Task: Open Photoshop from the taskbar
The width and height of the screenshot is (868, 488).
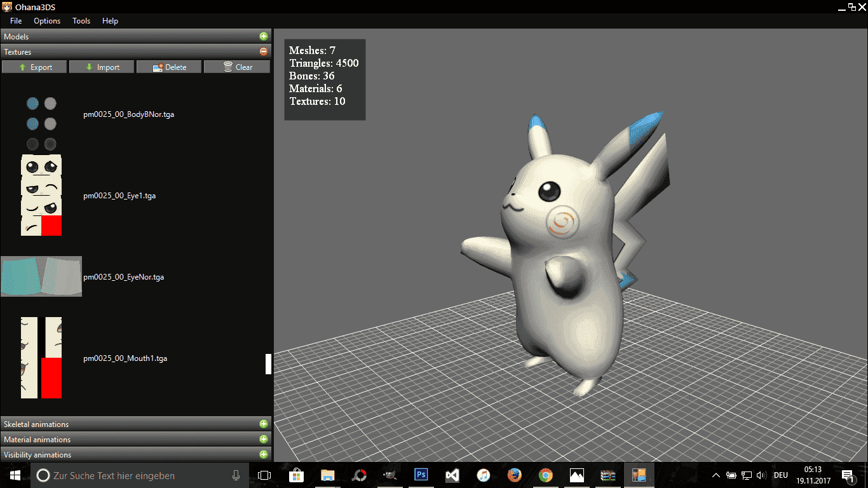Action: 421,475
